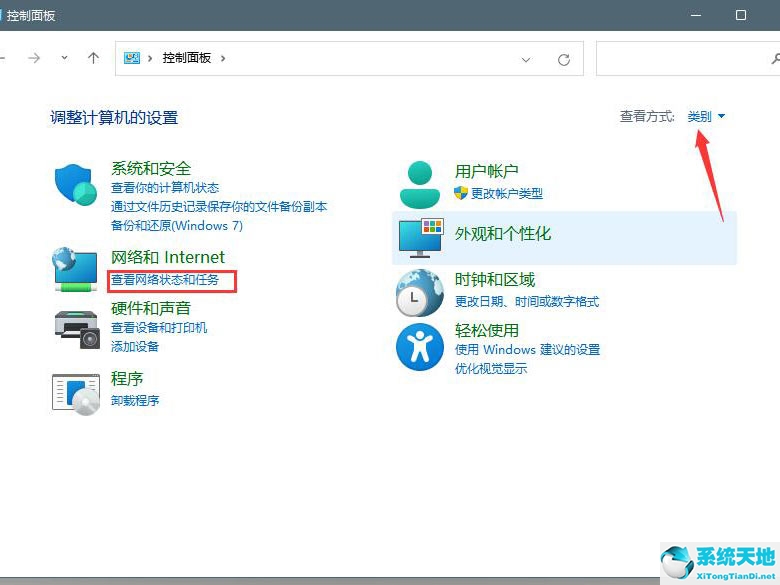Open 时钟和区域 heading link

tap(494, 280)
